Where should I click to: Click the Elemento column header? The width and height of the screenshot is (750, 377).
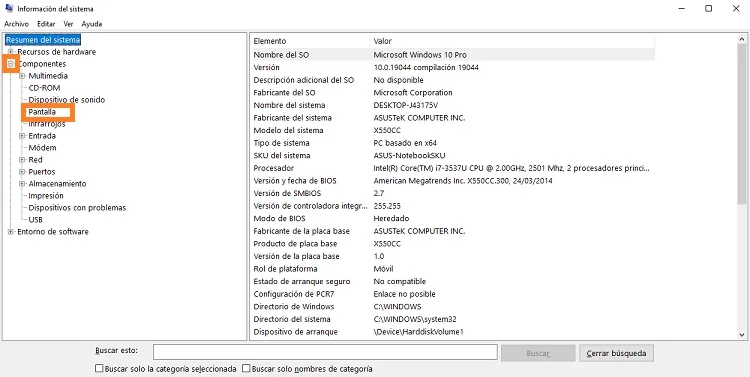[x=310, y=41]
